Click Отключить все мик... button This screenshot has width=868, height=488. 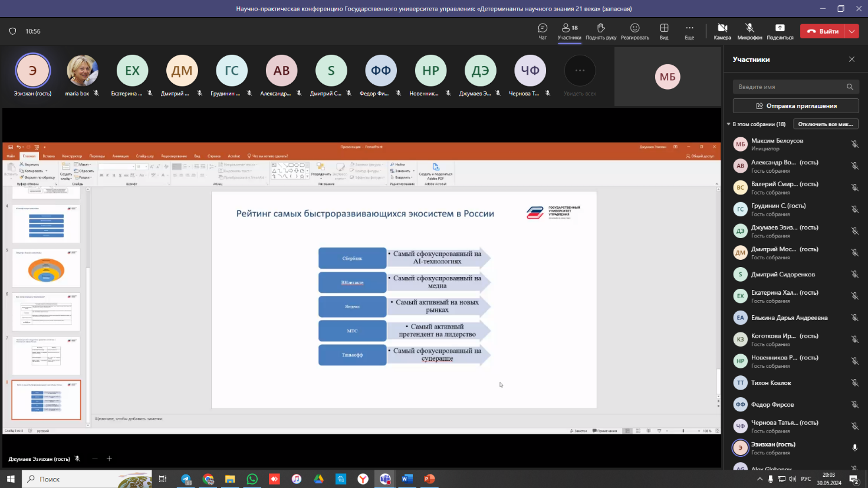[x=826, y=124]
